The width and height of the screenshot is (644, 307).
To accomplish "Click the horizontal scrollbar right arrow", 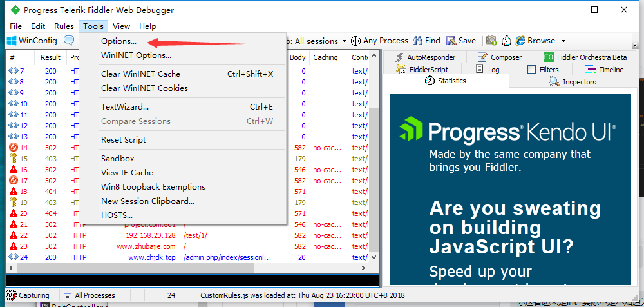I will [x=363, y=268].
